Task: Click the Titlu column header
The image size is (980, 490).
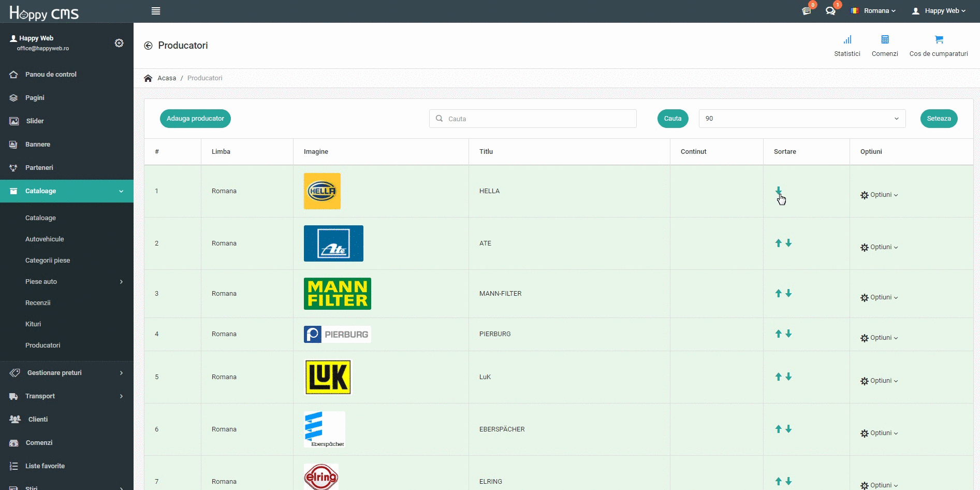Action: [x=486, y=152]
